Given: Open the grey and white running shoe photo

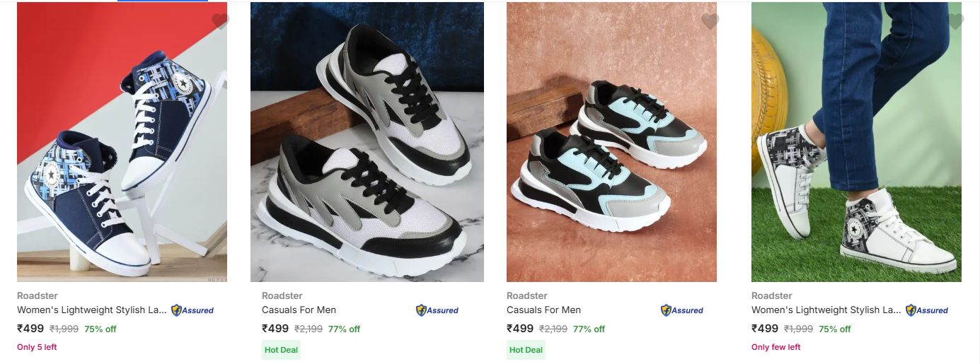Looking at the screenshot, I should coord(367,142).
